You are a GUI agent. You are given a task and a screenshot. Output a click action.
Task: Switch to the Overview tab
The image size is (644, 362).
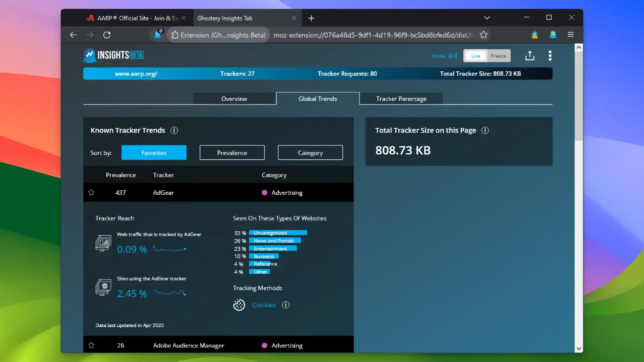click(234, 99)
